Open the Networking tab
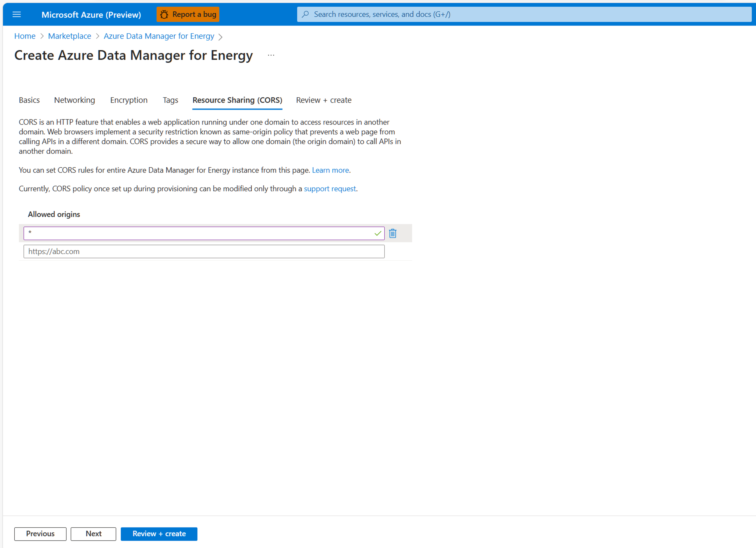The height and width of the screenshot is (548, 756). coord(74,100)
